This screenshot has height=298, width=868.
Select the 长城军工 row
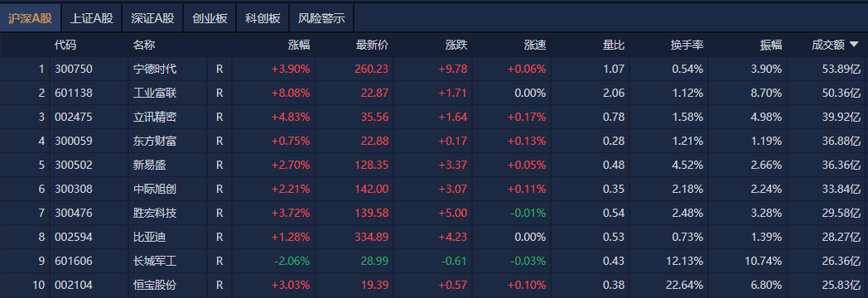[x=434, y=261]
